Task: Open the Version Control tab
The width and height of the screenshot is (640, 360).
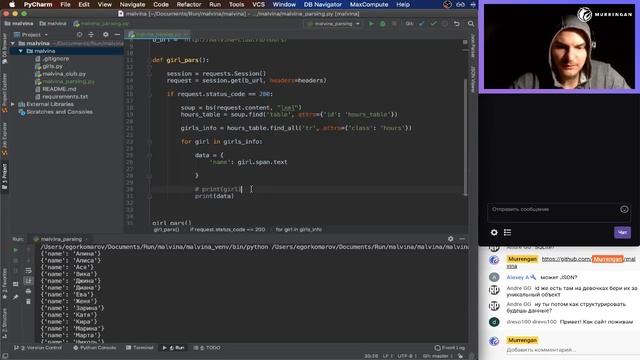Action: pos(38,348)
